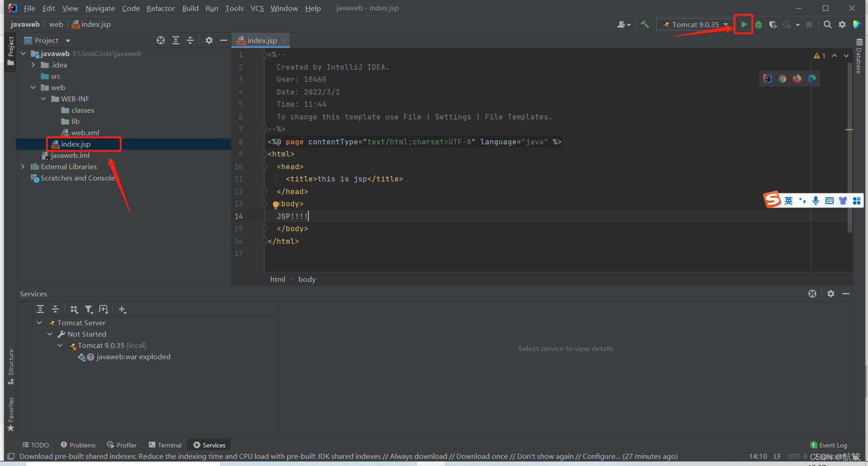Image resolution: width=868 pixels, height=466 pixels.
Task: Open the TODO tool window tab
Action: tap(36, 445)
